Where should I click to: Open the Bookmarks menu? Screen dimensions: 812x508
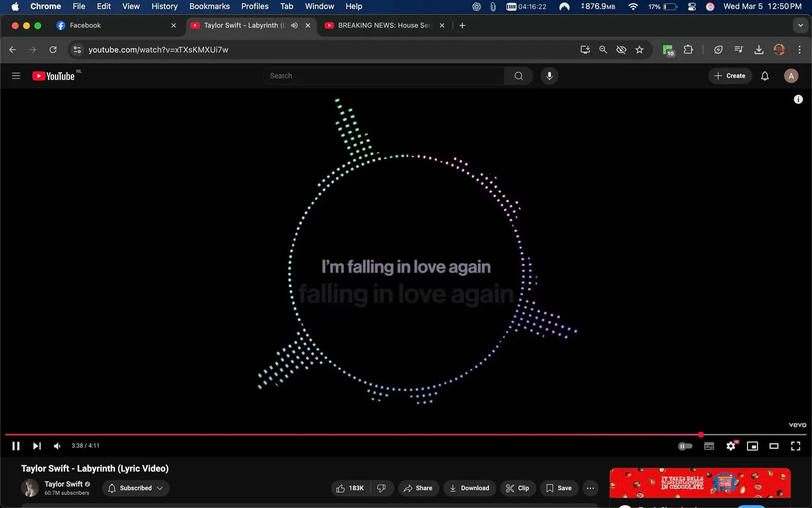[209, 6]
